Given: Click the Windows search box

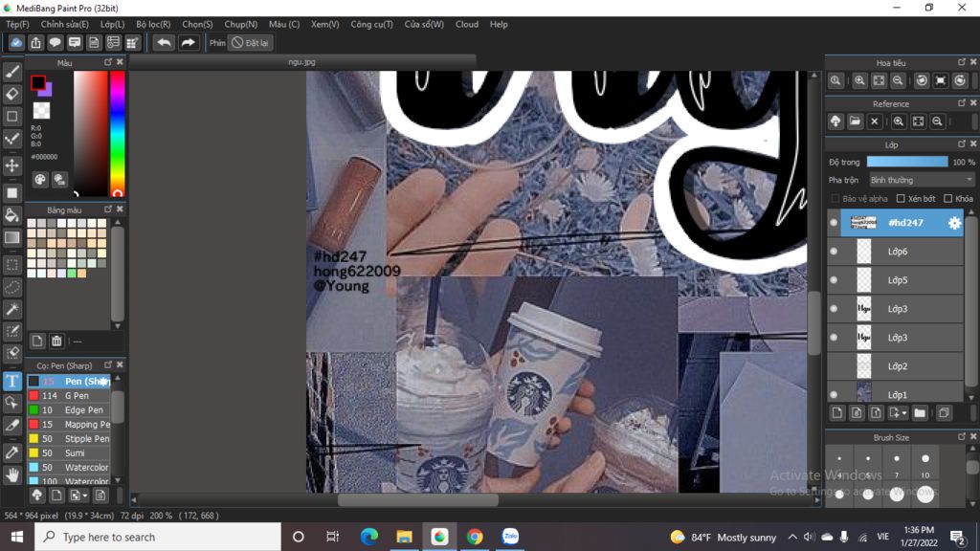Looking at the screenshot, I should [158, 537].
